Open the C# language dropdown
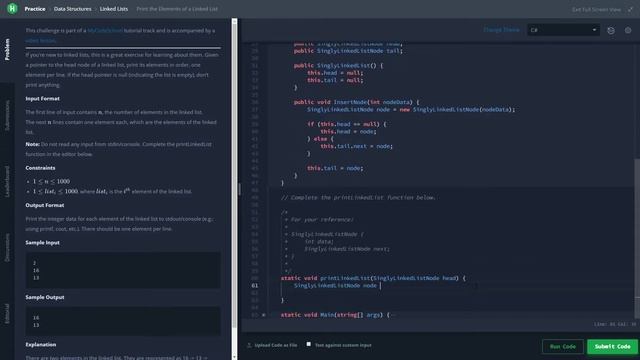Image resolution: width=640 pixels, height=360 pixels. 563,30
